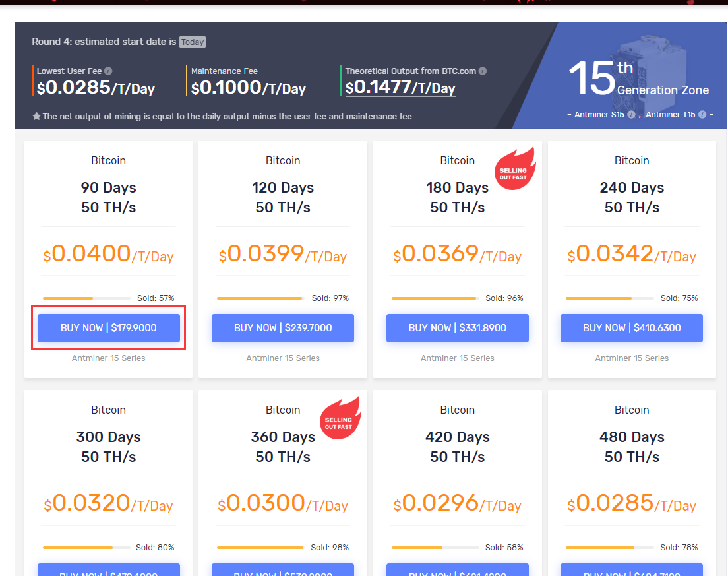The width and height of the screenshot is (728, 576).
Task: Click the 180 Days 50 TH/s title
Action: pos(458,197)
